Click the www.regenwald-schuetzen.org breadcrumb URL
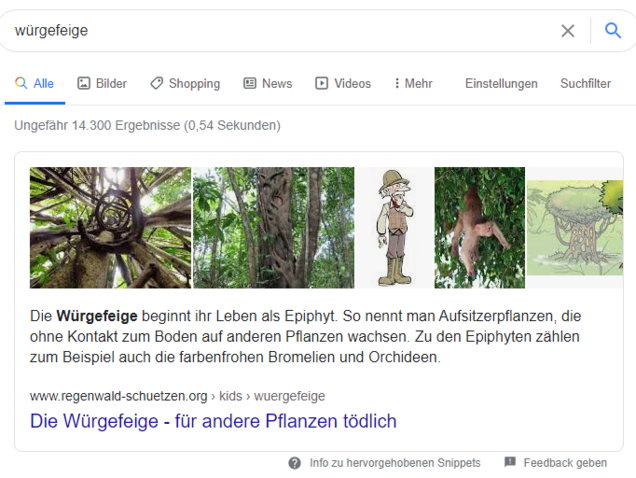This screenshot has width=636, height=478. [x=177, y=396]
